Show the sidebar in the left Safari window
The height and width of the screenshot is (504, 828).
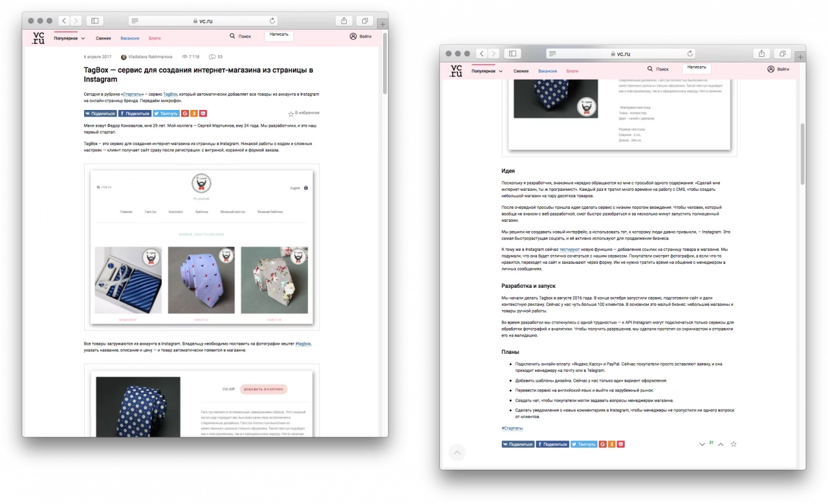[95, 21]
